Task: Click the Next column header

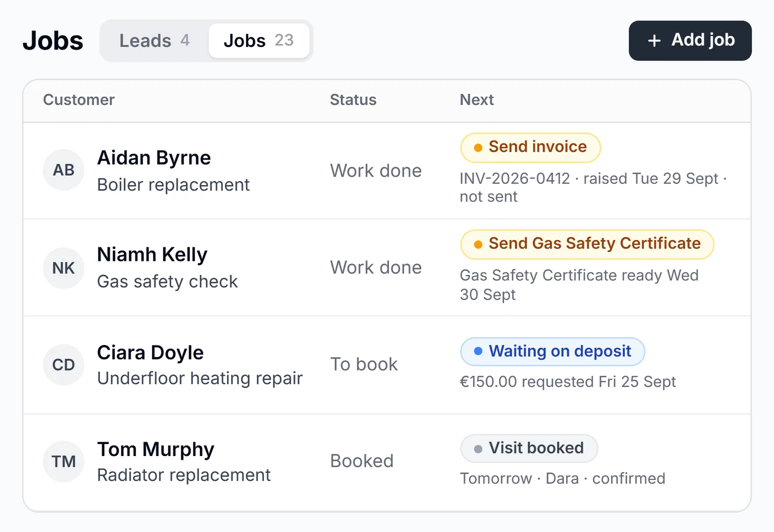Action: (x=477, y=100)
